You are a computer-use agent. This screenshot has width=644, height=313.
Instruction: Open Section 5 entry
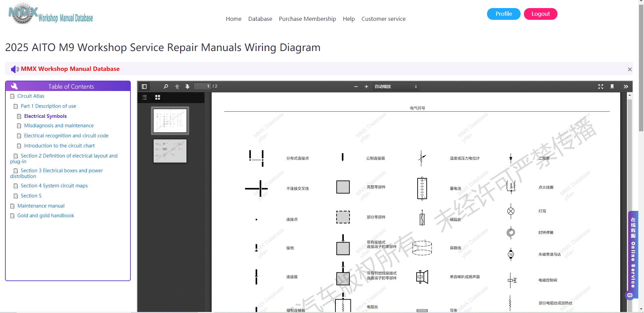31,196
